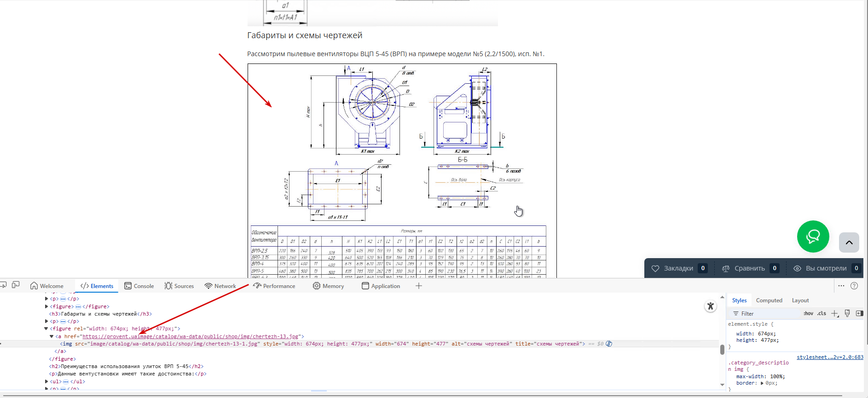Viewport: 868px width, 398px height.
Task: Select the Данные вентустановки paragraph node
Action: (x=127, y=374)
